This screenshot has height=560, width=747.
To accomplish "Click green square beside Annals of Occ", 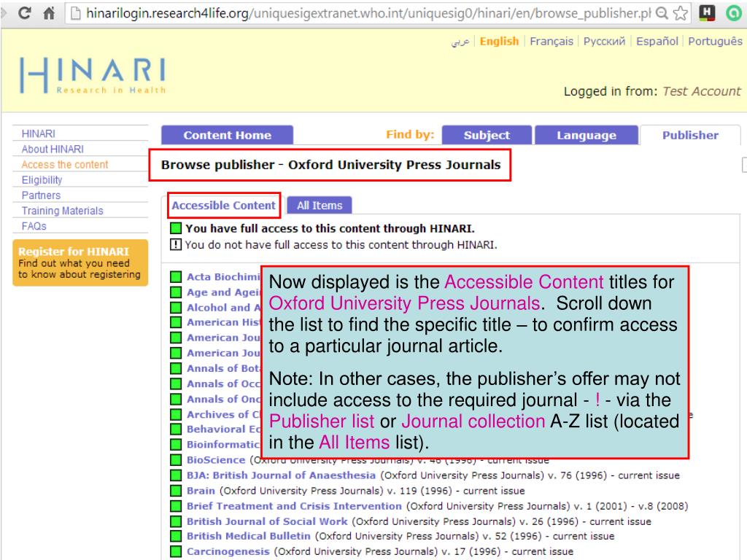I will tap(176, 384).
